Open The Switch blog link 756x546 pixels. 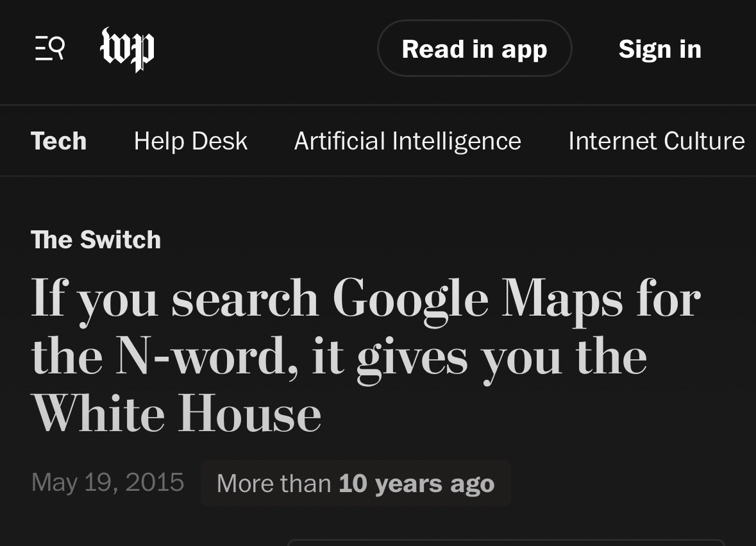[x=96, y=240]
